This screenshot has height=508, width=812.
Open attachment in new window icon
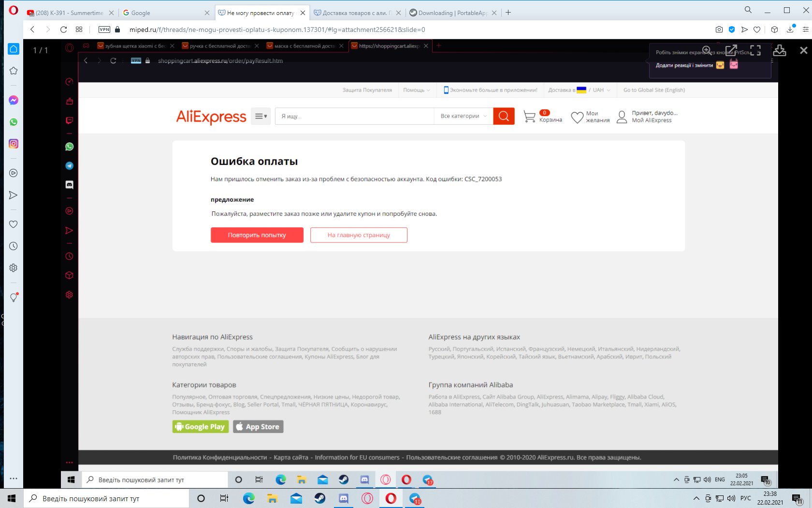[x=731, y=50]
